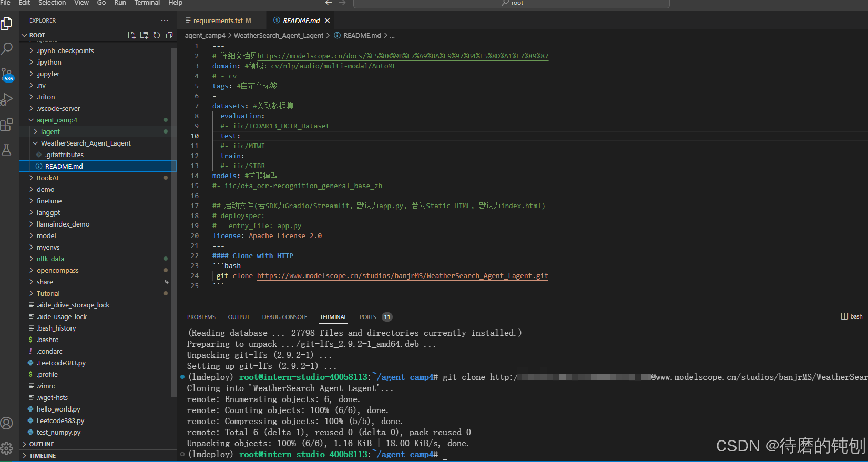This screenshot has height=462, width=868.
Task: Open the Selection menu
Action: [x=52, y=3]
